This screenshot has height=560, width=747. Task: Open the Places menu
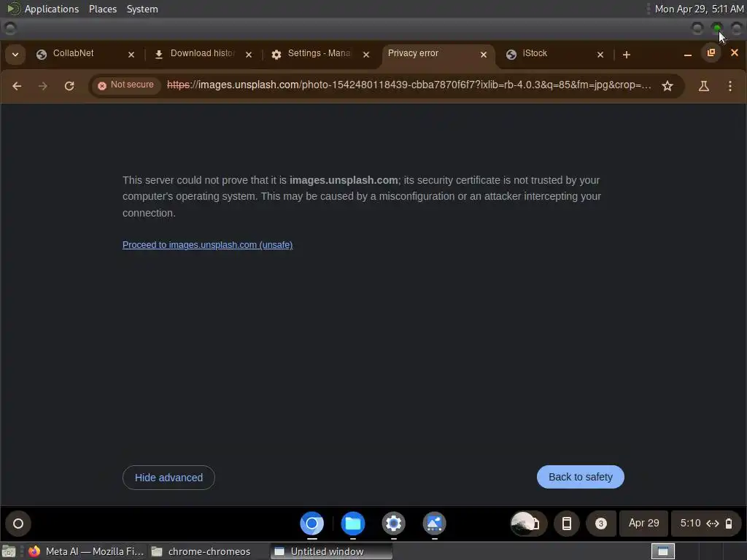[102, 9]
